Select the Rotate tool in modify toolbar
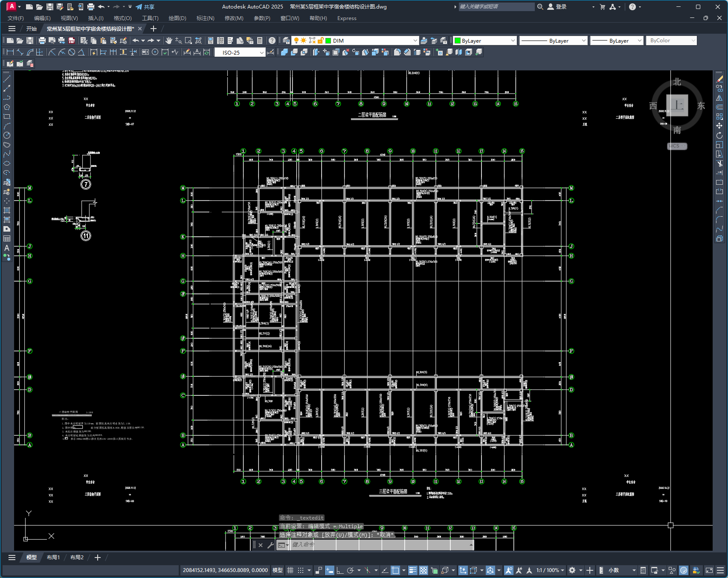Screen dimensions: 728x578 tap(719, 135)
